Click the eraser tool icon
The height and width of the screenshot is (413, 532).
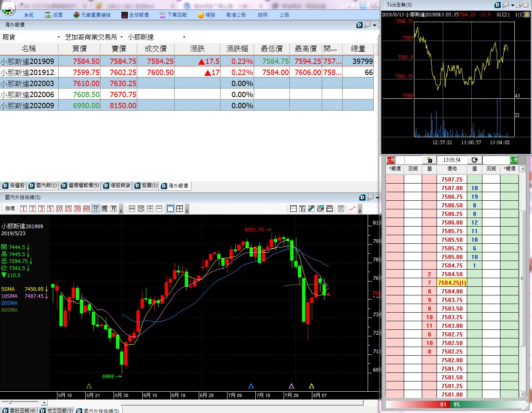(321, 209)
